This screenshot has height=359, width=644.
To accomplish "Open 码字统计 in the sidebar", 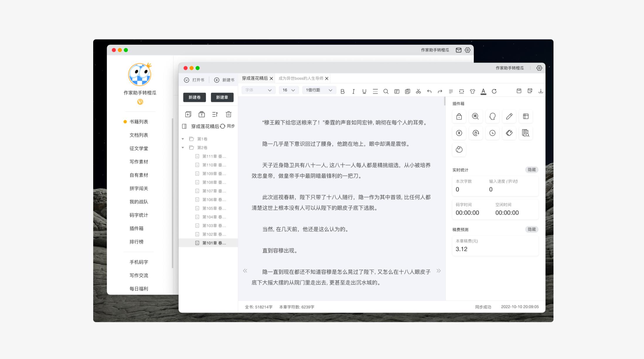I will click(x=139, y=215).
